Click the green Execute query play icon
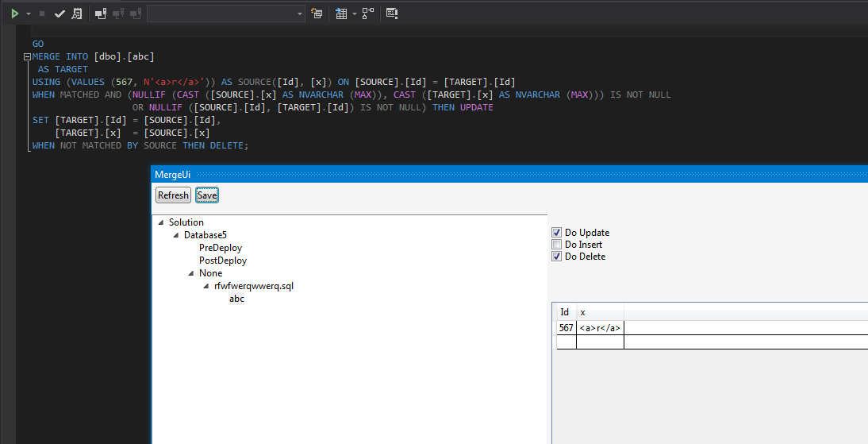 14,14
